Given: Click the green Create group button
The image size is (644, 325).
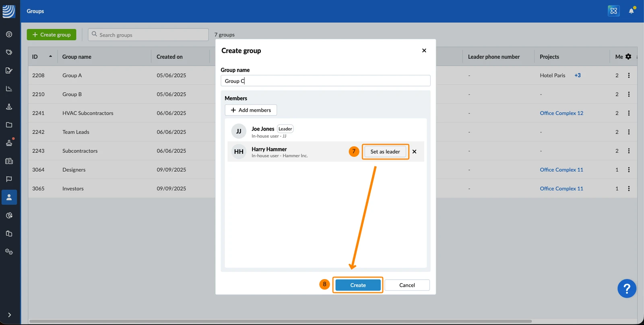Looking at the screenshot, I should click(52, 35).
